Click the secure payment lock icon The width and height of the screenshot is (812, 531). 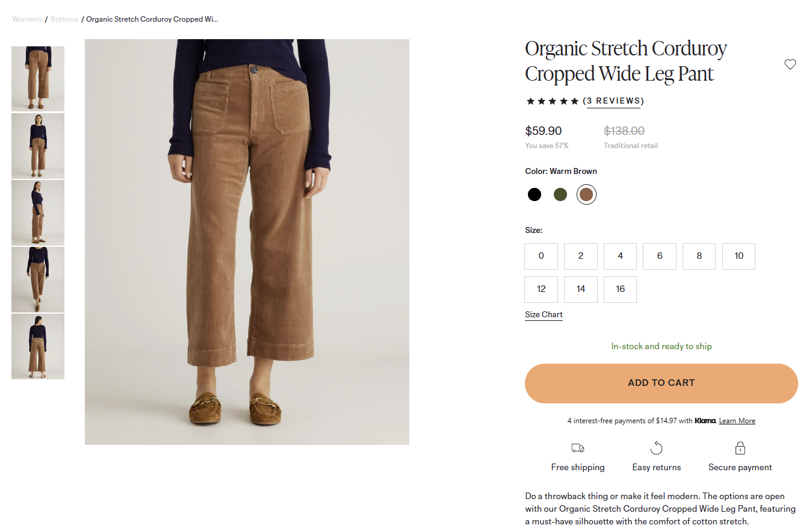[x=740, y=448]
